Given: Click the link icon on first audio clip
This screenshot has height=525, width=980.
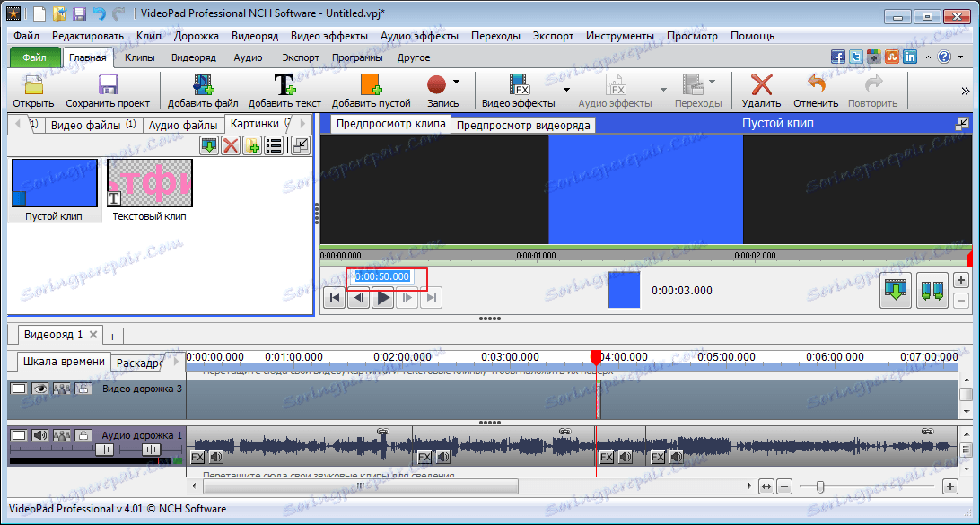Looking at the screenshot, I should point(383,432).
